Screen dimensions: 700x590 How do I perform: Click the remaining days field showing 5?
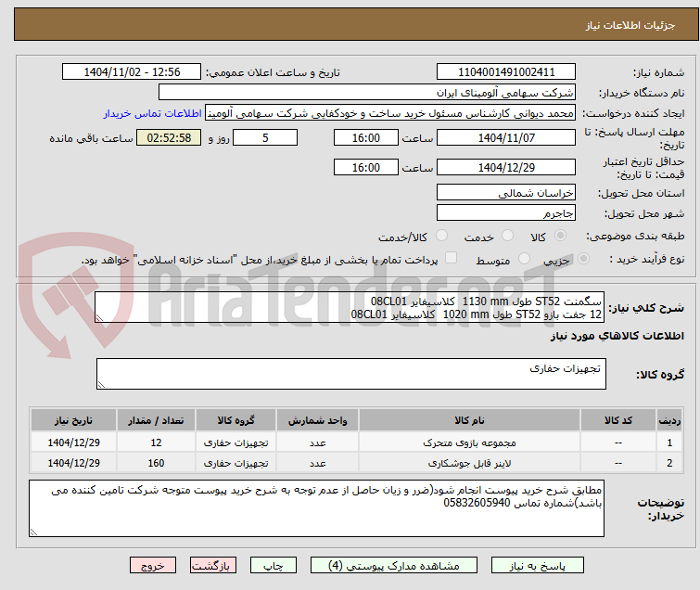(265, 137)
